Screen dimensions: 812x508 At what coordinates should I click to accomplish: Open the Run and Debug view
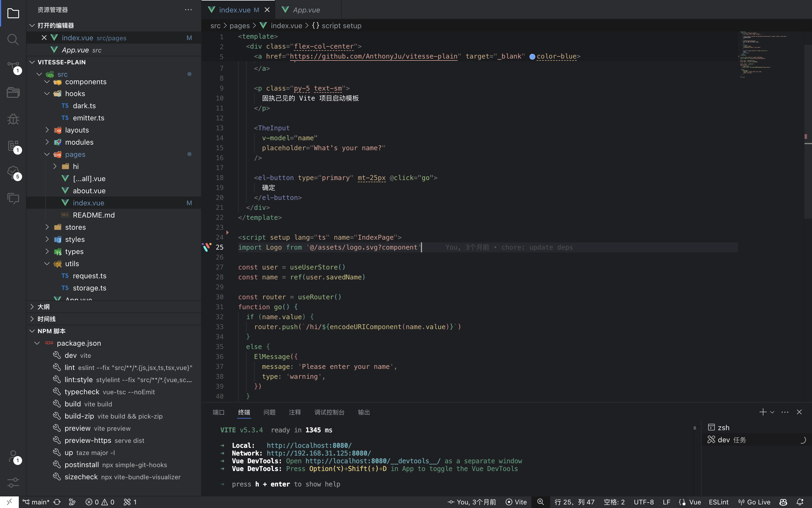click(13, 119)
